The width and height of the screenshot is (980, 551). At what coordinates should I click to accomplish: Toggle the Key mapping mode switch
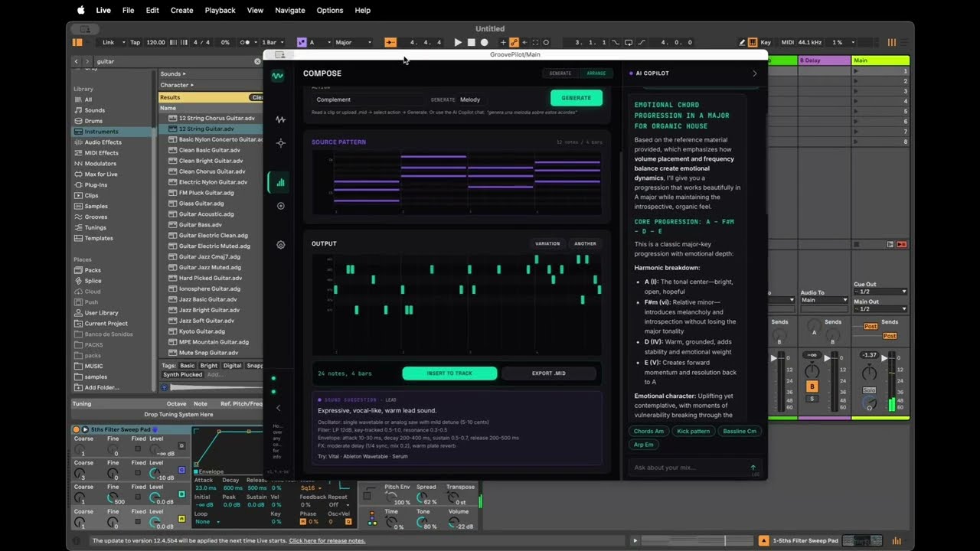point(766,42)
